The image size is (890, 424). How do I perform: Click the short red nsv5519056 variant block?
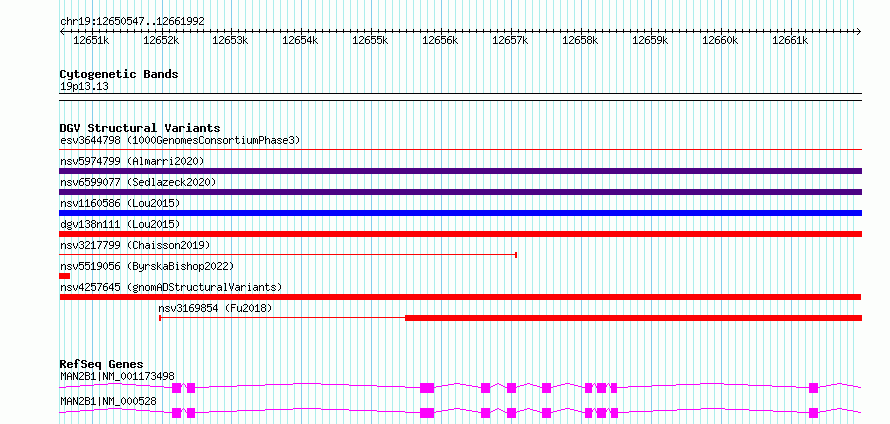pos(65,276)
